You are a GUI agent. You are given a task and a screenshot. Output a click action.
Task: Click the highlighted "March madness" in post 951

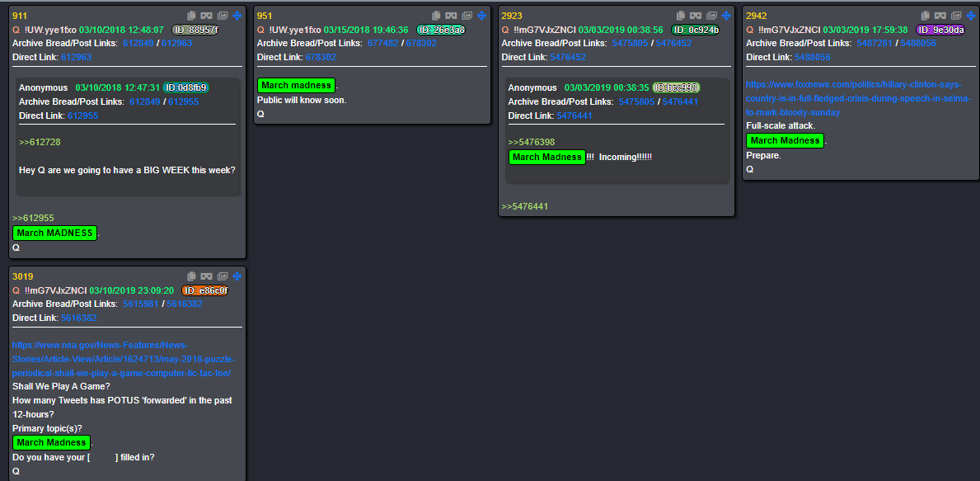click(x=296, y=85)
